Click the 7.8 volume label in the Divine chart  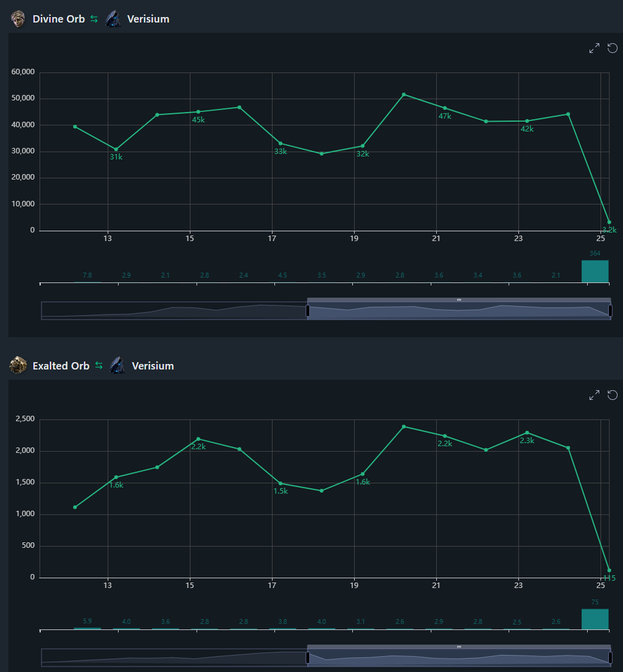coord(88,275)
